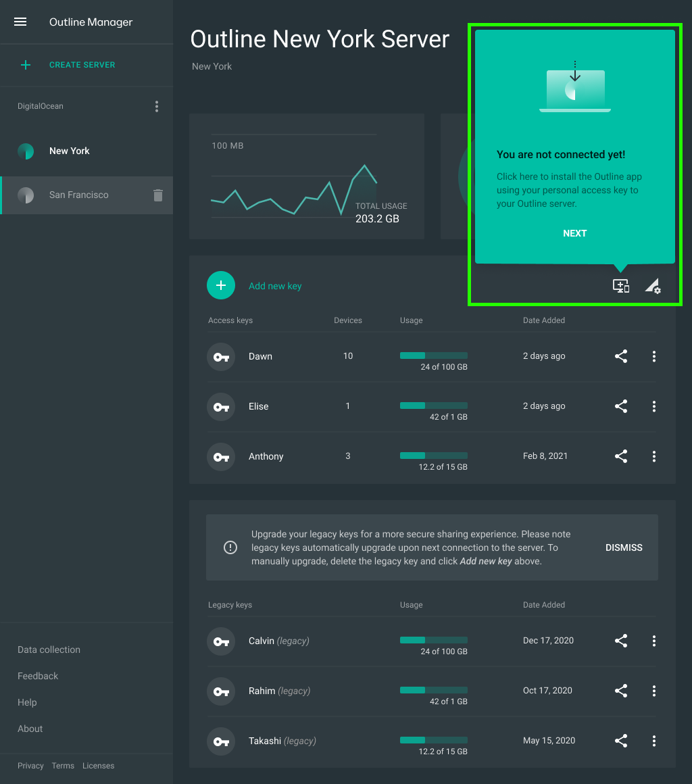This screenshot has width=692, height=784.
Task: Share Anthony's access key
Action: (x=621, y=456)
